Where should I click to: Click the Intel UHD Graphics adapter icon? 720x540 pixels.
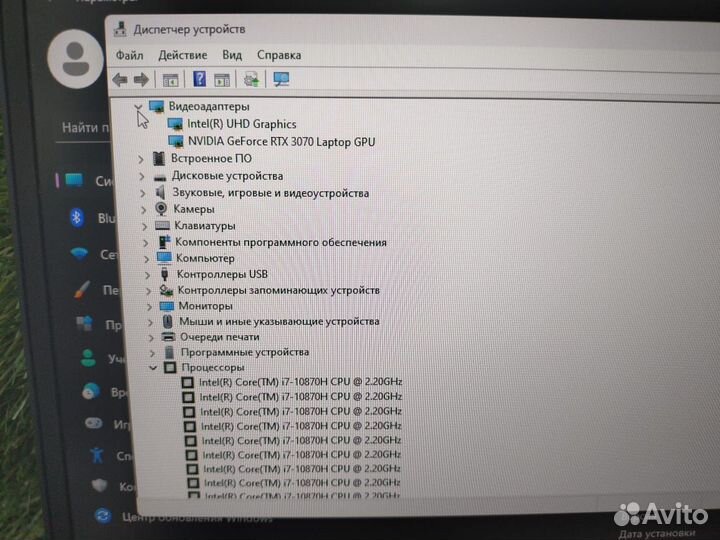point(175,124)
